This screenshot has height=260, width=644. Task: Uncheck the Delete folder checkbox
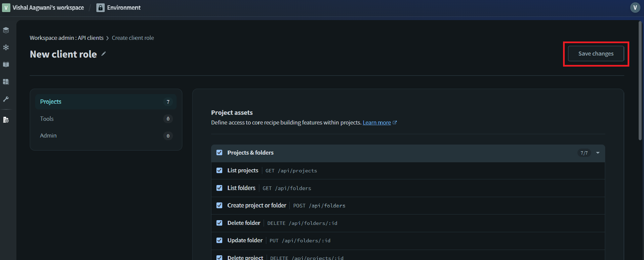[219, 223]
